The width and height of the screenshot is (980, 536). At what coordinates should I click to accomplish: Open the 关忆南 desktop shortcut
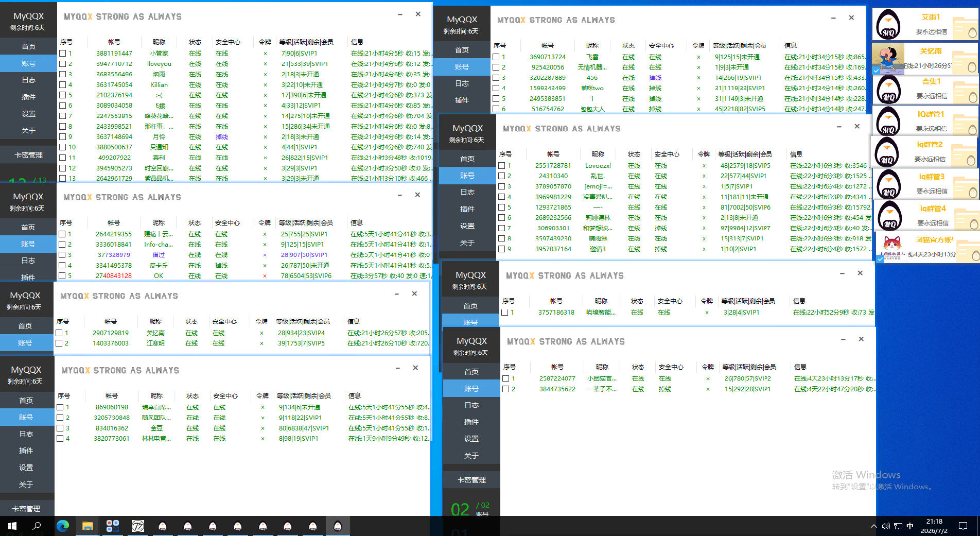tap(925, 58)
